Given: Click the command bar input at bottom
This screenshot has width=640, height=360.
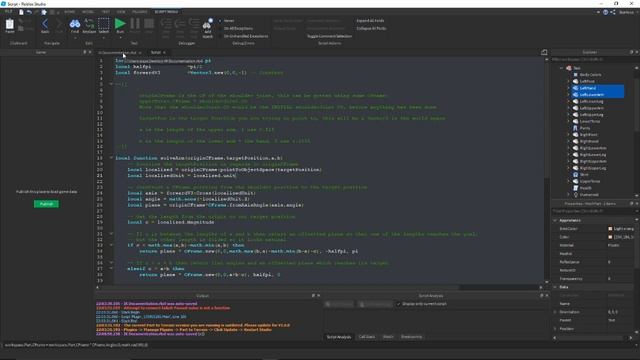Looking at the screenshot, I should (318, 345).
